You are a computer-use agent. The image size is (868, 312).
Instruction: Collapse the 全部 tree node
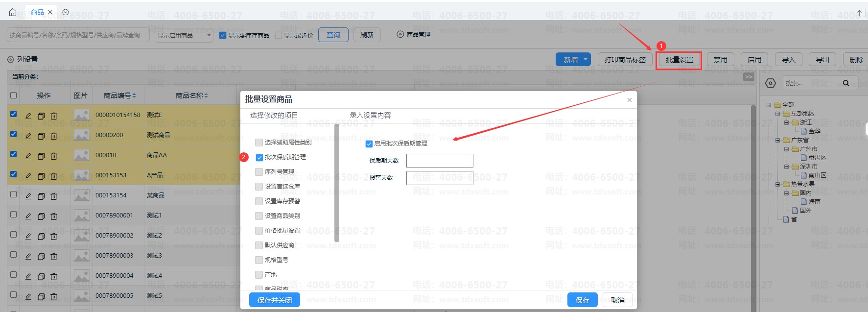769,105
